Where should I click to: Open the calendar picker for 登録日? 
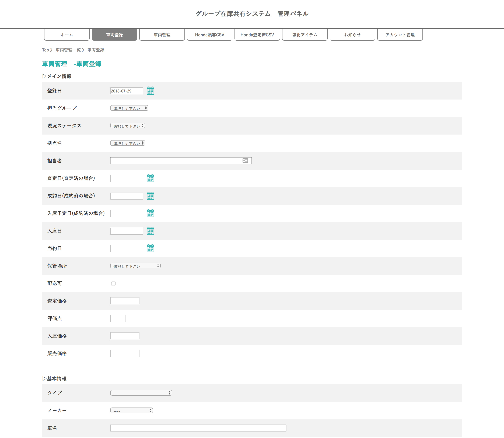(x=151, y=91)
